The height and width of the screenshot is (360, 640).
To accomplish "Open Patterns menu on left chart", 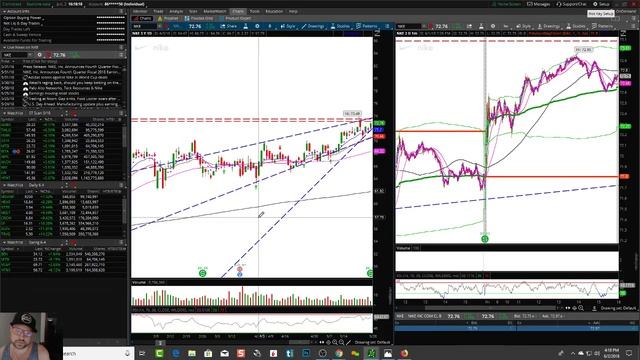I will click(x=367, y=26).
